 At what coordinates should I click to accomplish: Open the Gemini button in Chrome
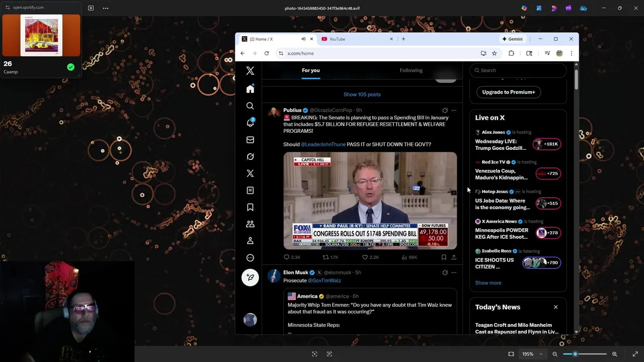[512, 39]
